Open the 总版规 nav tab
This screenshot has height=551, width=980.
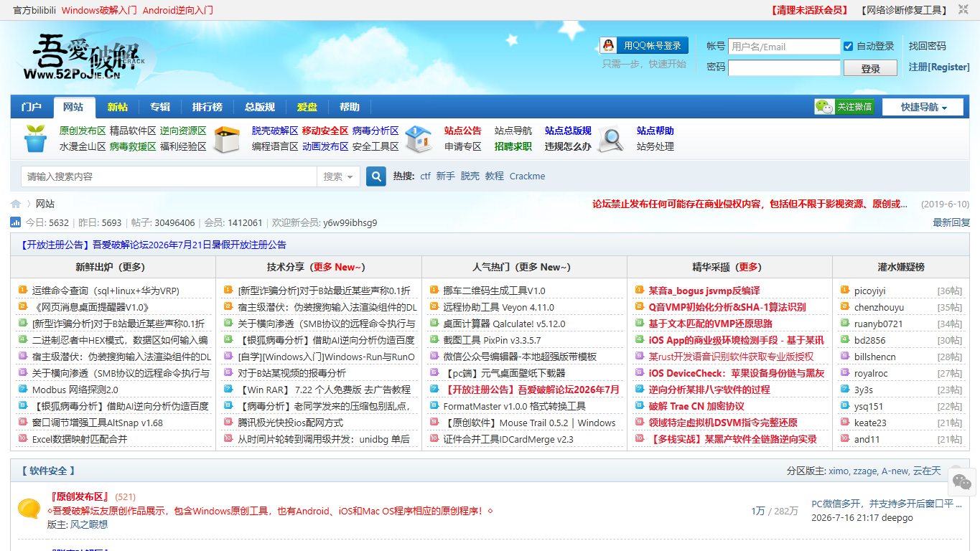[260, 107]
